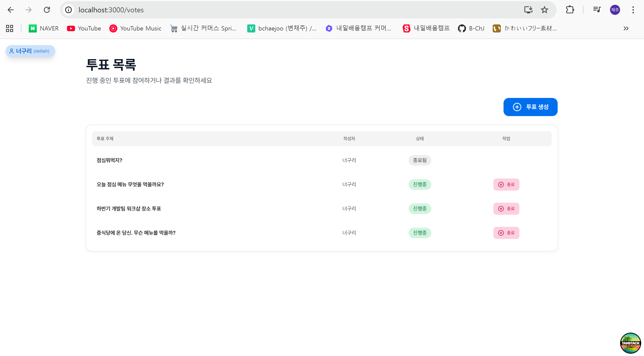Click the 투표 생성 button
The width and height of the screenshot is (644, 356).
pos(530,107)
